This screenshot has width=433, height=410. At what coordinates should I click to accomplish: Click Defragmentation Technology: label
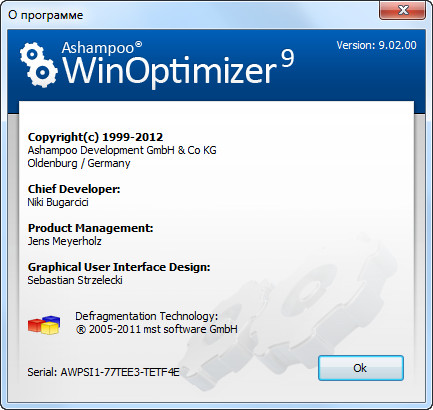pos(146,316)
